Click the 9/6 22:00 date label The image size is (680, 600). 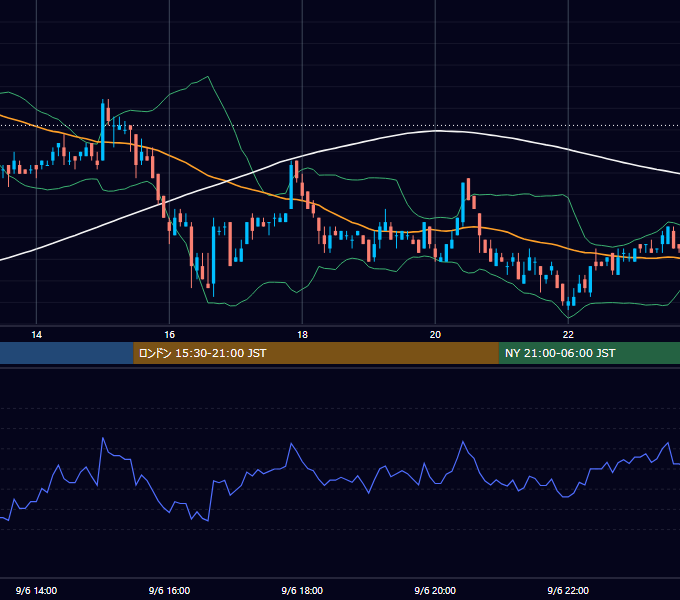point(568,590)
